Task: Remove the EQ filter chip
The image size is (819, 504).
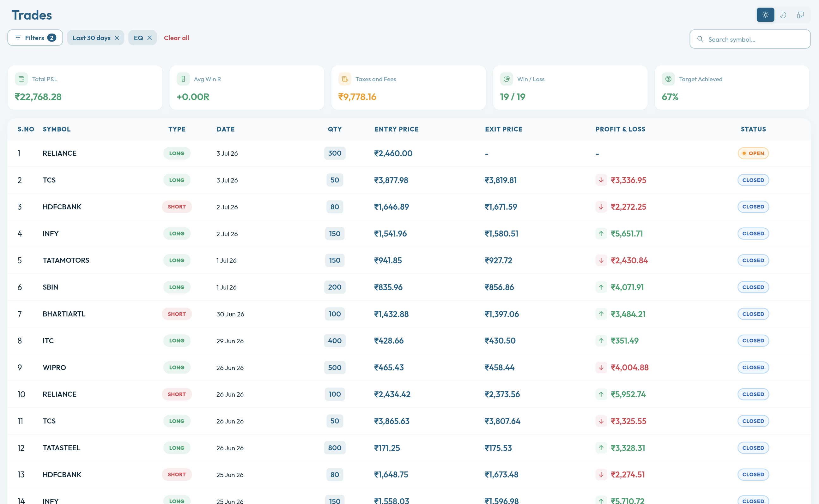Action: [x=150, y=38]
